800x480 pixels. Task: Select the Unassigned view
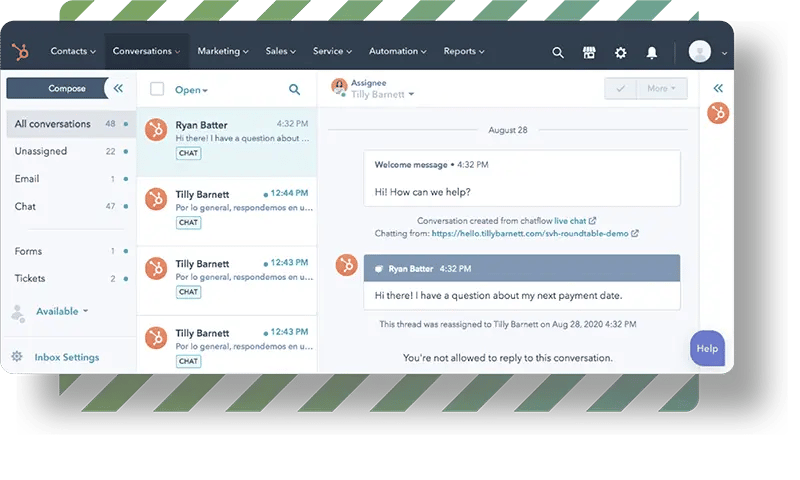pos(71,151)
